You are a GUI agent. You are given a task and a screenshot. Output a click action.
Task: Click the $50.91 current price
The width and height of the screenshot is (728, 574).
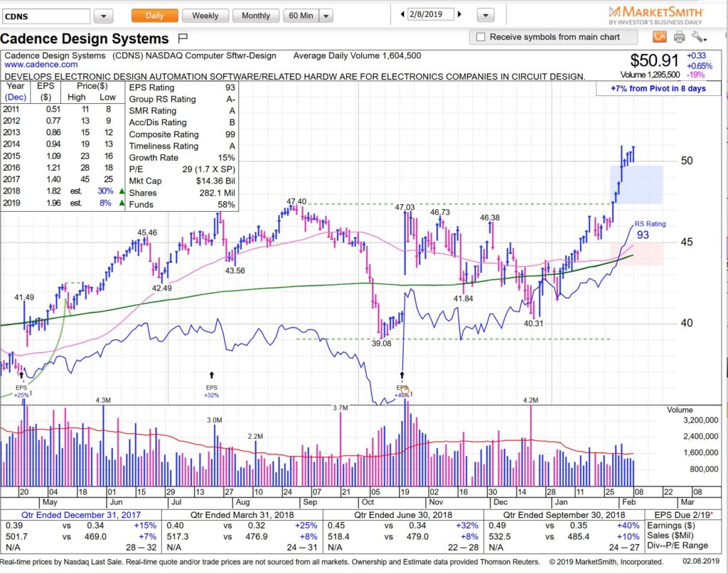click(x=654, y=60)
